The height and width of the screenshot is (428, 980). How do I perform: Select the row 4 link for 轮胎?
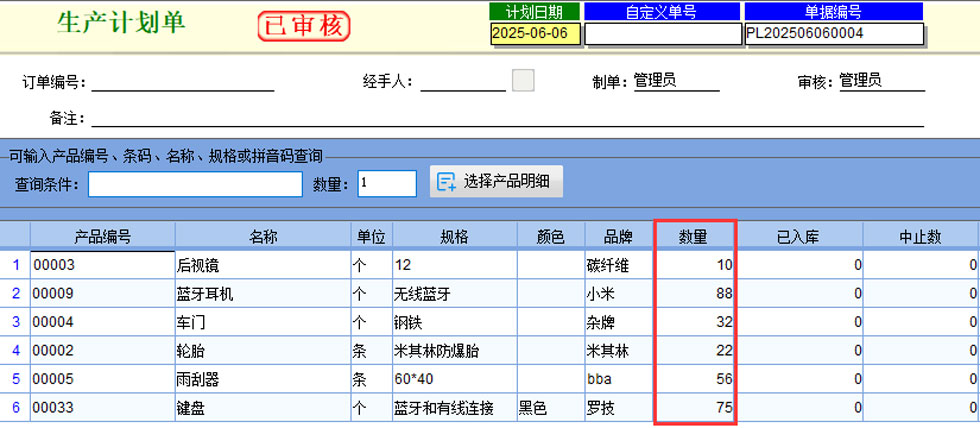[x=15, y=350]
